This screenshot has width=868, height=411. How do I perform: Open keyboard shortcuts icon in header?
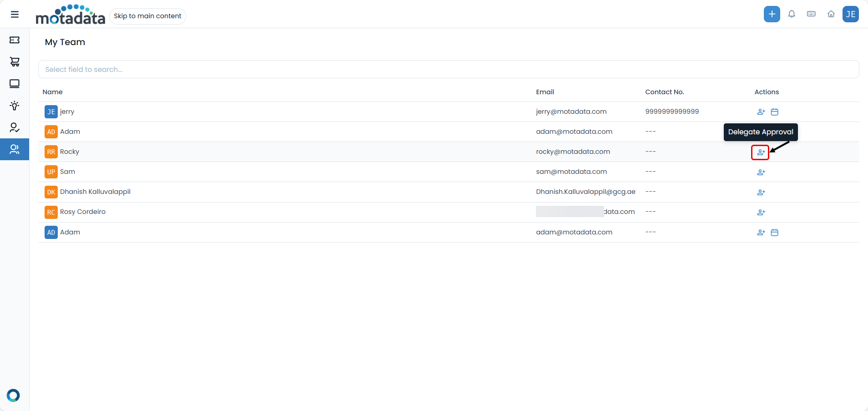(811, 14)
